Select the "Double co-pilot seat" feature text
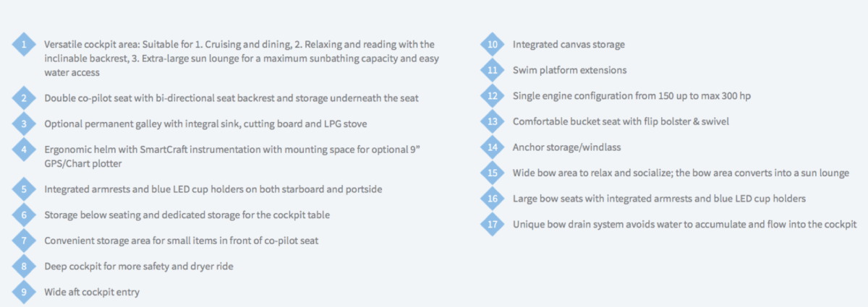 click(231, 98)
